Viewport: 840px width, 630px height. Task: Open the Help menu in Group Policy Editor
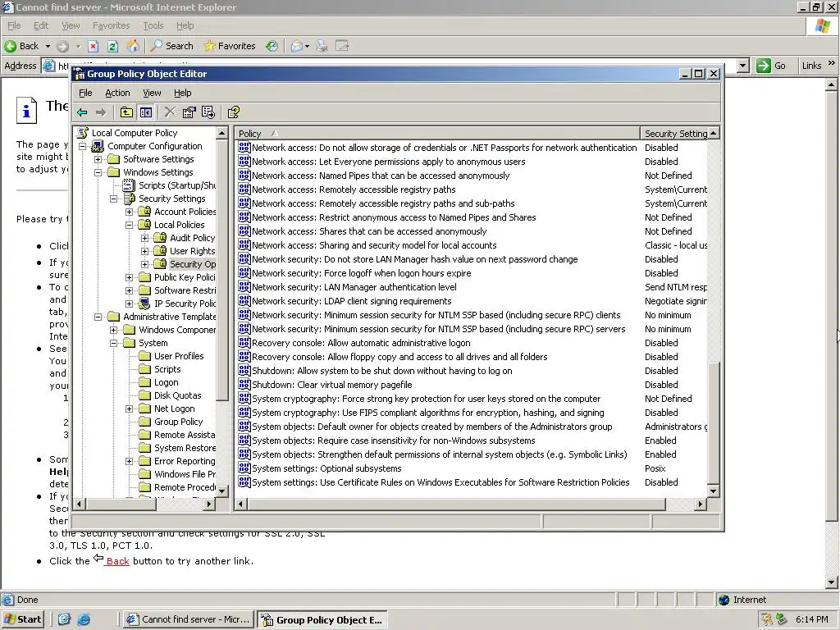pos(183,93)
